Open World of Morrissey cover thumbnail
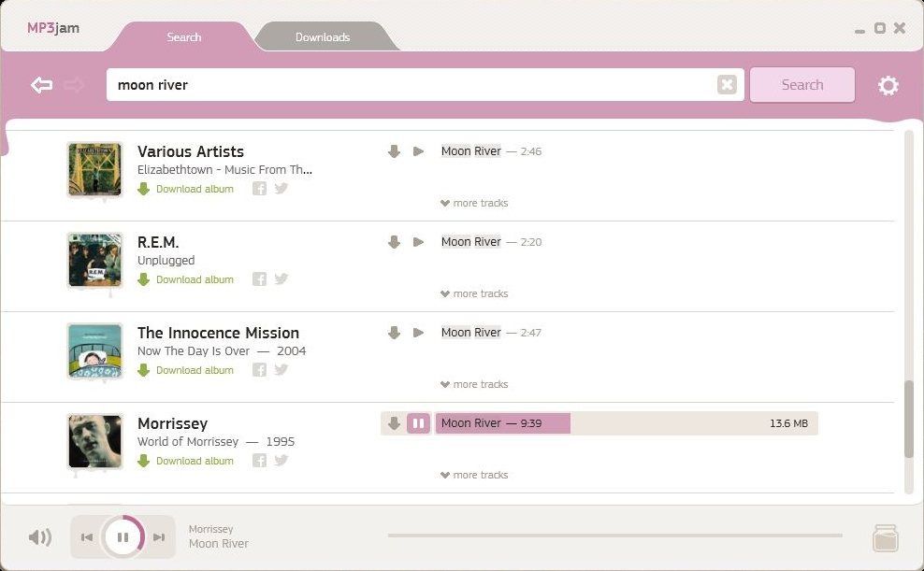Image resolution: width=924 pixels, height=571 pixels. pyautogui.click(x=94, y=441)
